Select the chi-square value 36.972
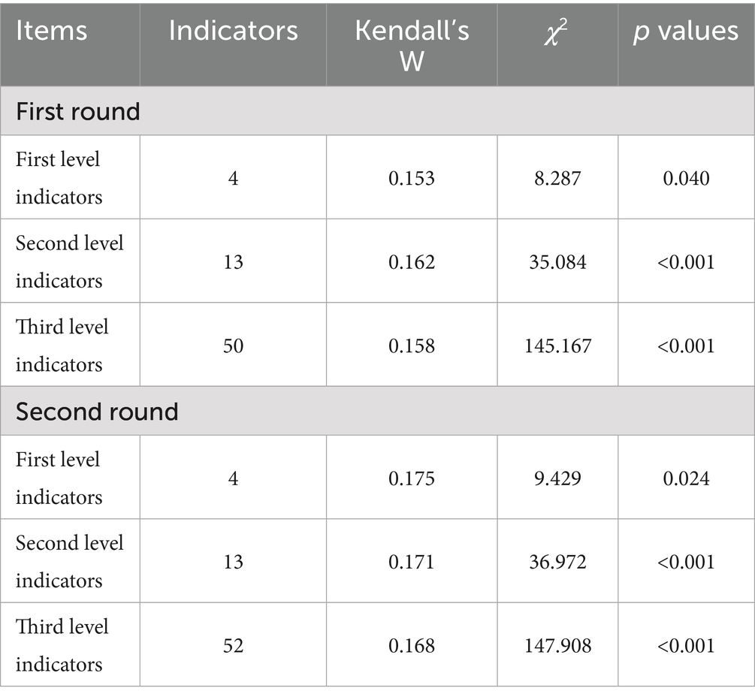The height and width of the screenshot is (700, 755). [x=557, y=561]
